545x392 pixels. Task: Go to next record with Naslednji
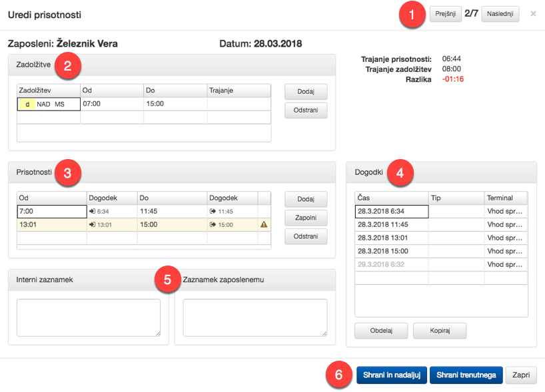coord(500,14)
